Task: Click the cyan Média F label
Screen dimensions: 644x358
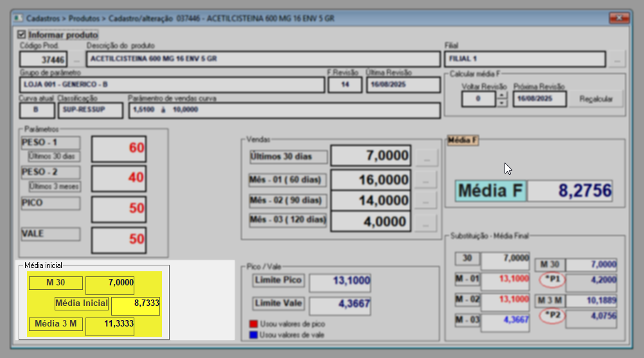Action: point(490,190)
